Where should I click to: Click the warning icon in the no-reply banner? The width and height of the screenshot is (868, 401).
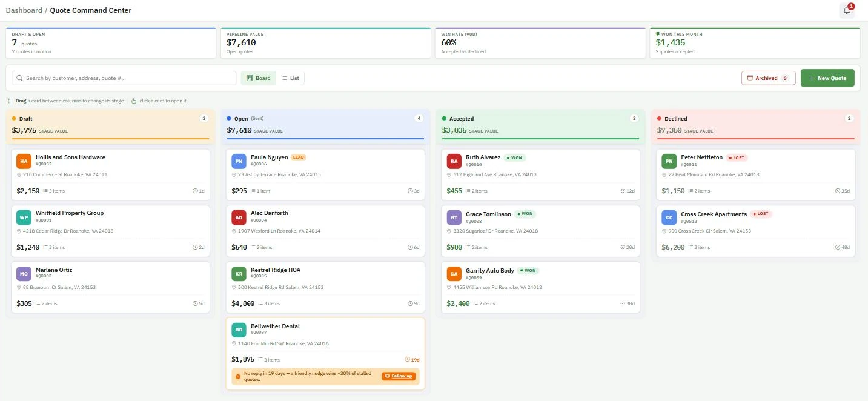coord(238,376)
